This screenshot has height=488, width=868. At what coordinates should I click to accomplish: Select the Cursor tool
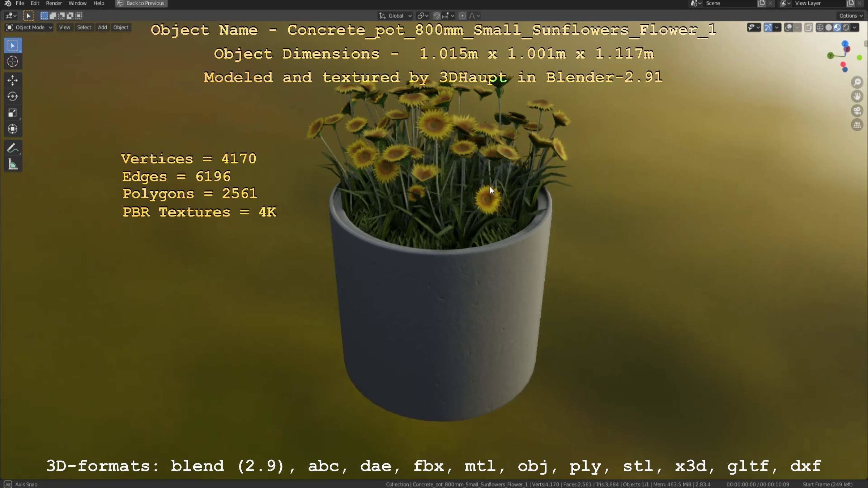(x=13, y=61)
